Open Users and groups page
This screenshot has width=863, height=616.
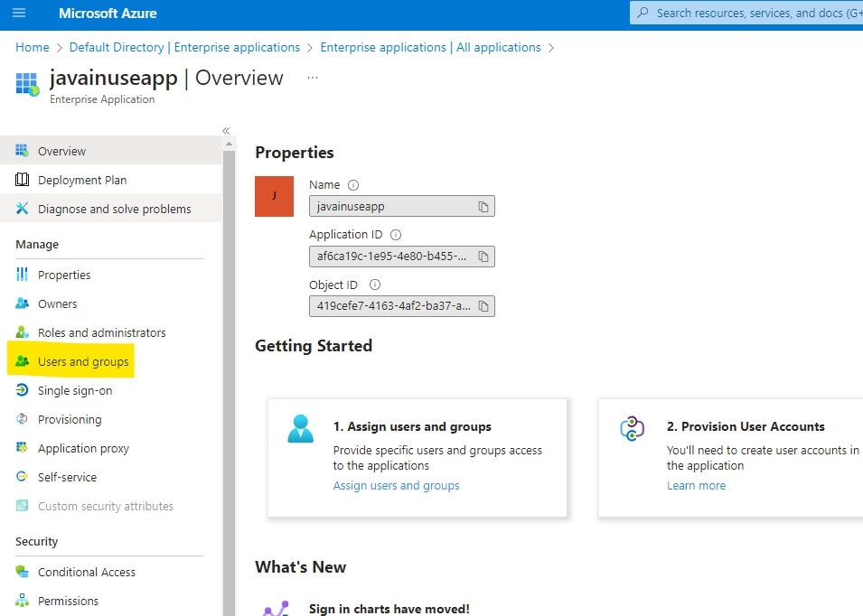pyautogui.click(x=111, y=360)
